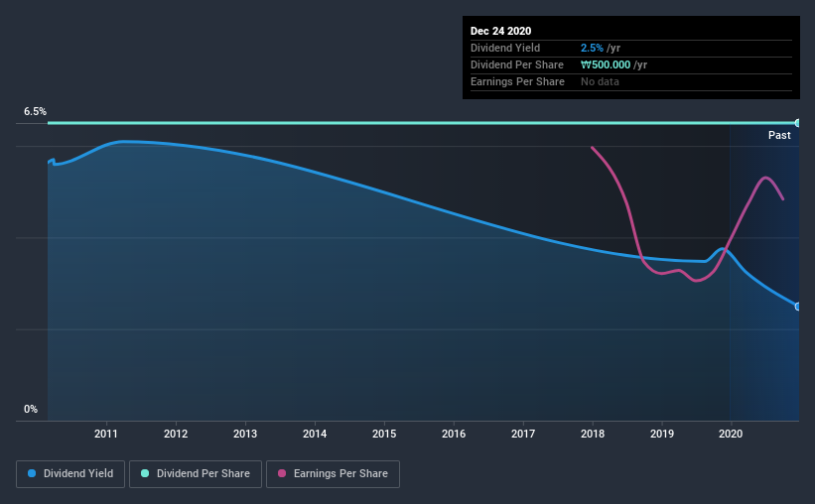
Task: Click the 2018 x-axis label
Action: (x=593, y=434)
